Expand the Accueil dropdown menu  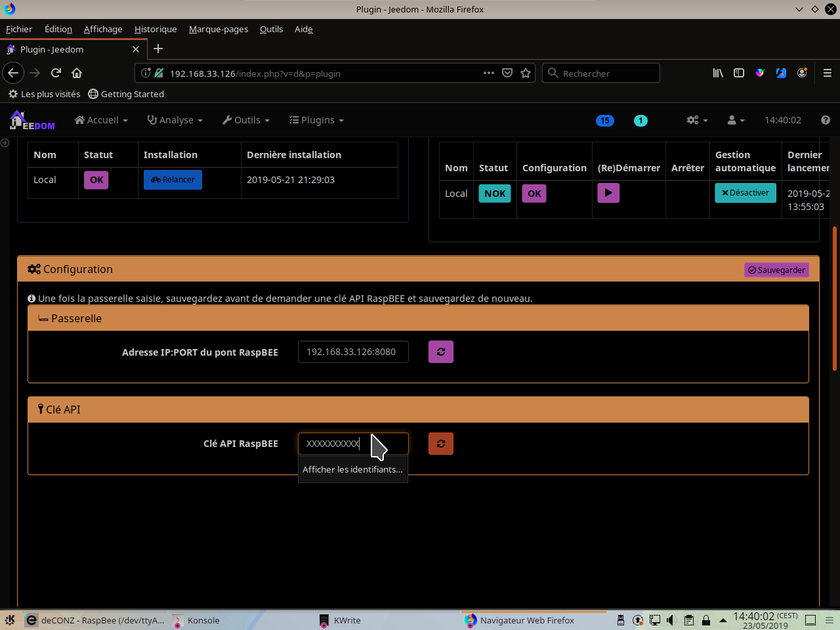(x=101, y=120)
